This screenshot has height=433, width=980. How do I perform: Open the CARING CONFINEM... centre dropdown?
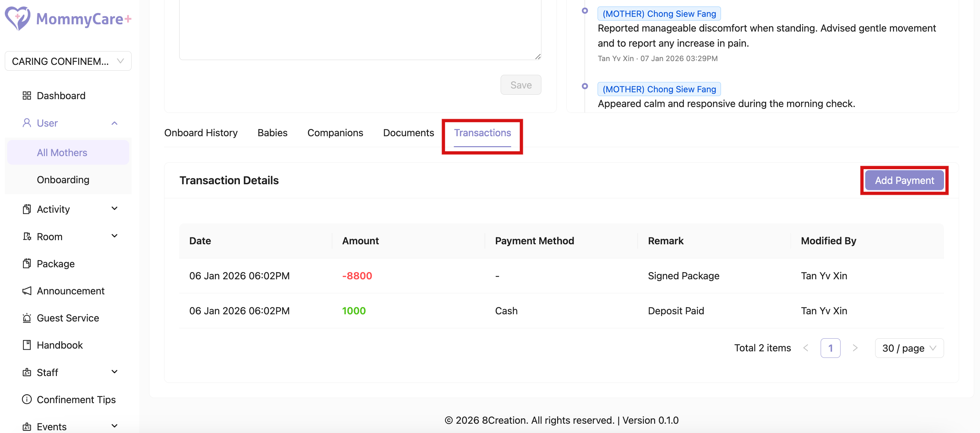[68, 61]
